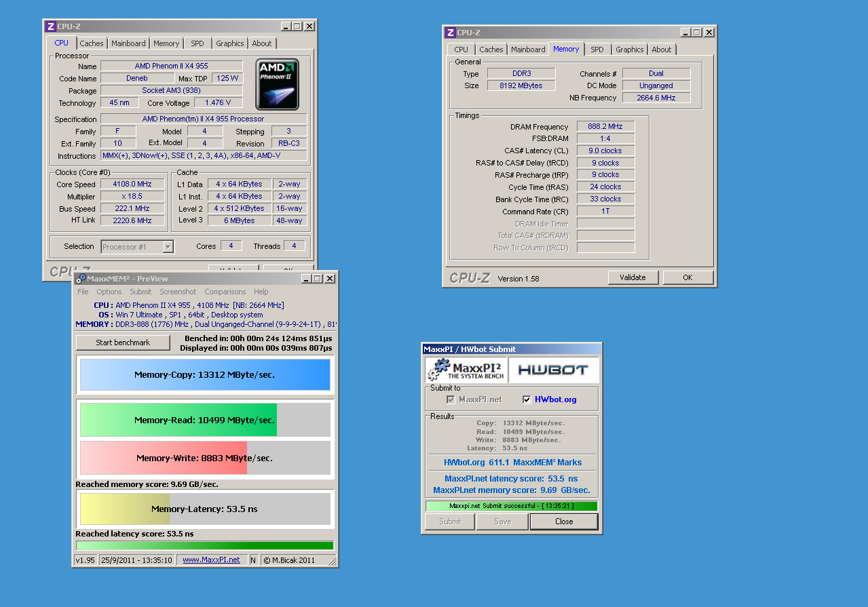
Task: Click the CAS# Latency 9.0 clocks field
Action: (605, 151)
